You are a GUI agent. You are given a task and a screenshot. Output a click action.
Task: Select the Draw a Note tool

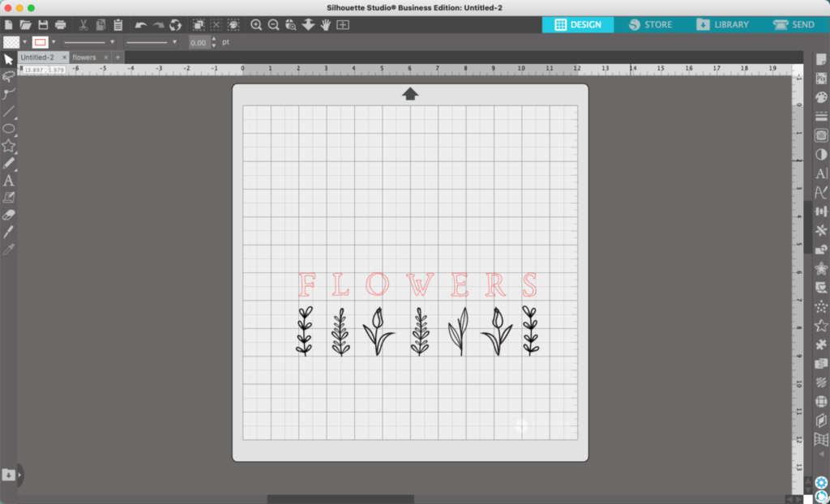8,198
